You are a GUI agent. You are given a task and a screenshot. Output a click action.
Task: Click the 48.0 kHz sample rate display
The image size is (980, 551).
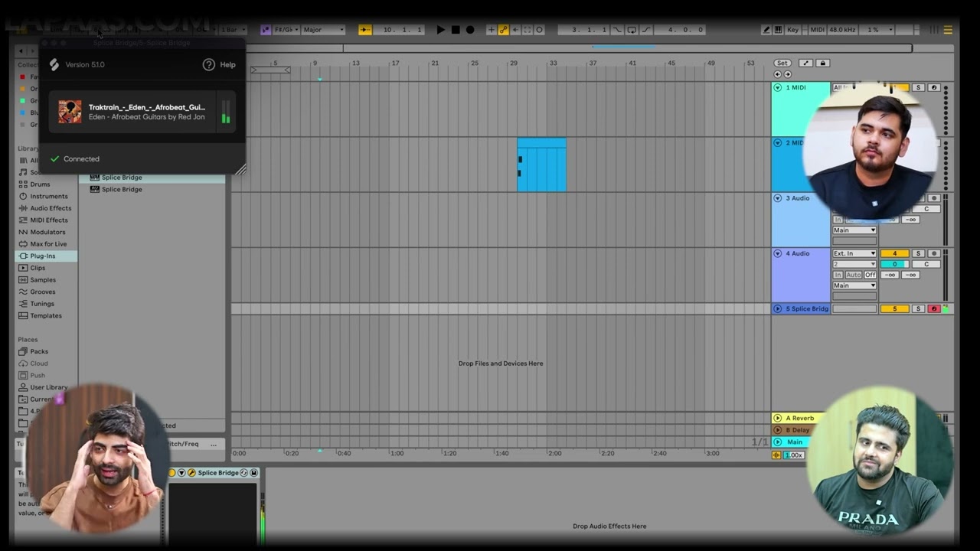(x=842, y=30)
